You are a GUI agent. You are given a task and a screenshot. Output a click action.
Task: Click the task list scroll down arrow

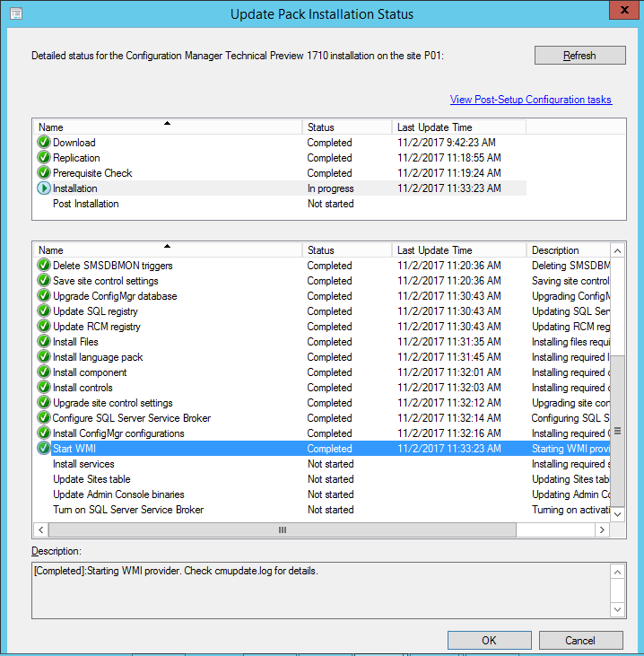[617, 514]
